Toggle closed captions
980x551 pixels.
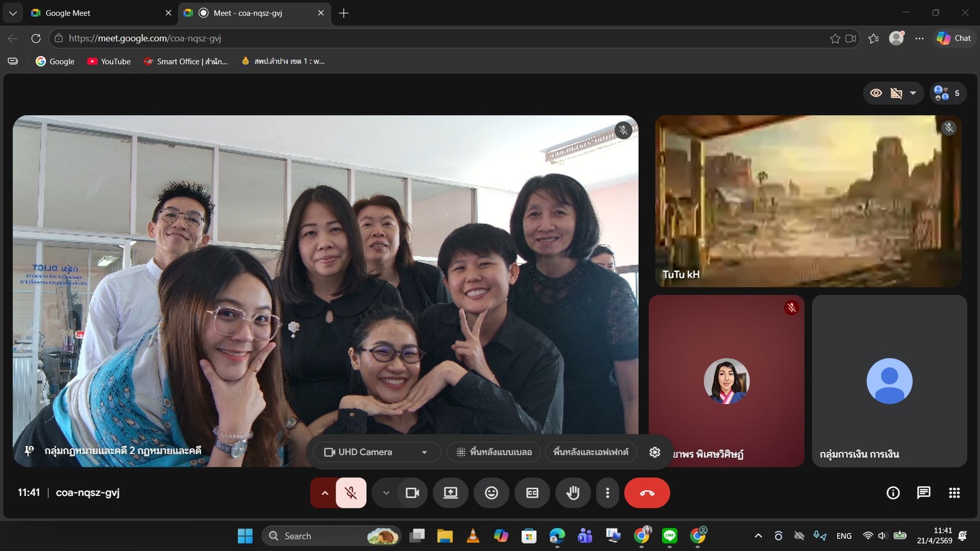[532, 493]
